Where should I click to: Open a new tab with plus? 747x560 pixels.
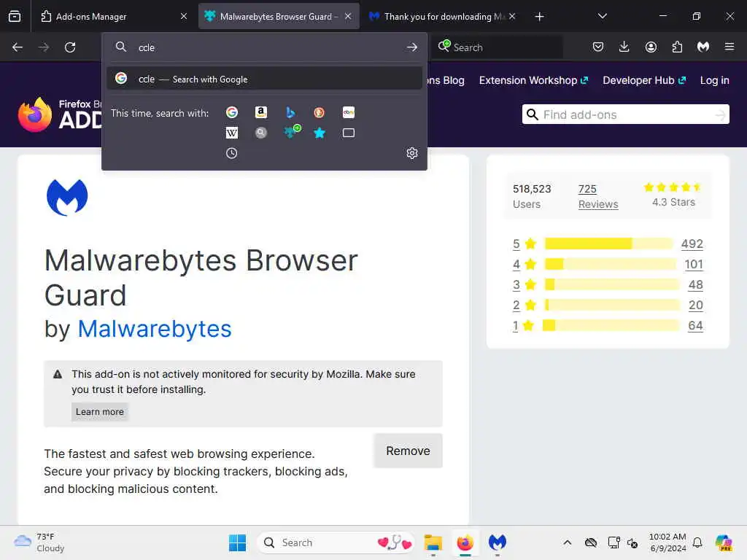[539, 17]
